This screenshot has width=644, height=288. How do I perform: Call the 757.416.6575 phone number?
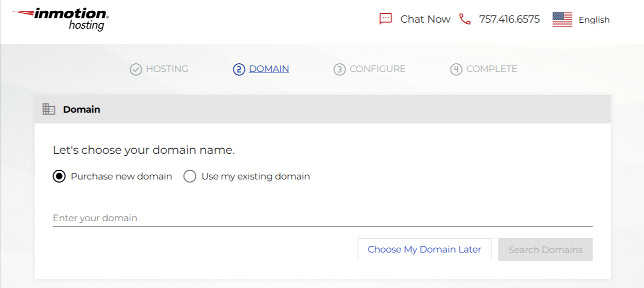(x=509, y=19)
